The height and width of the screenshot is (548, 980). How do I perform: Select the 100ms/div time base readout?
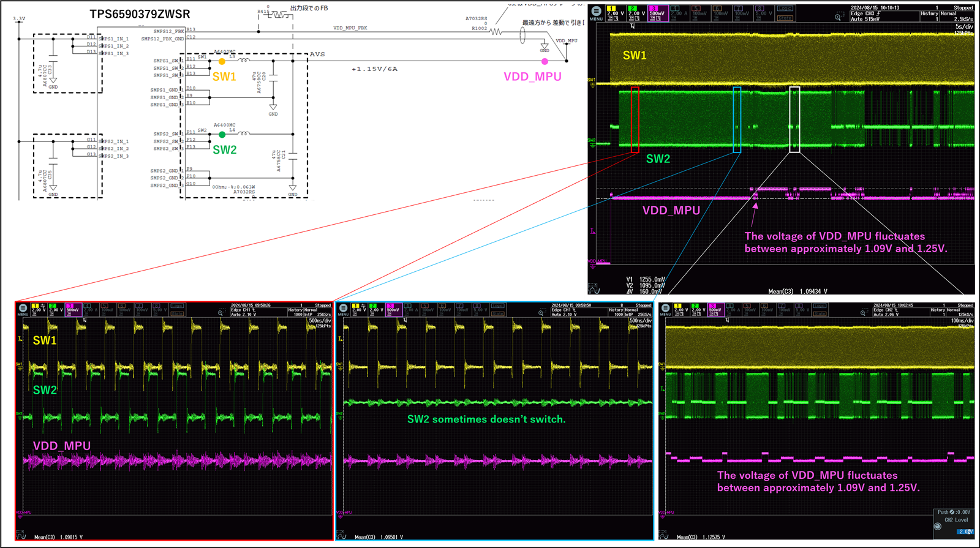[x=962, y=320]
